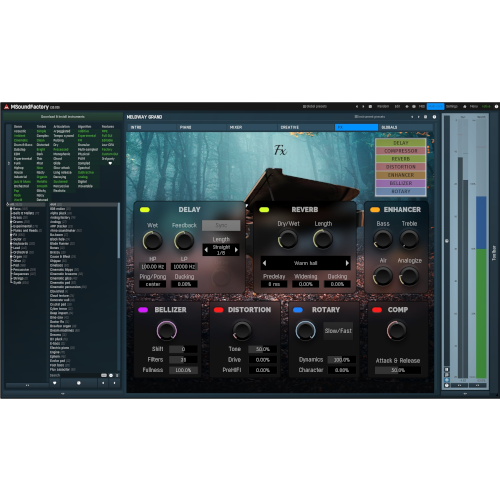Expand Percussion category in tree
The image size is (500, 500).
(x=12, y=270)
